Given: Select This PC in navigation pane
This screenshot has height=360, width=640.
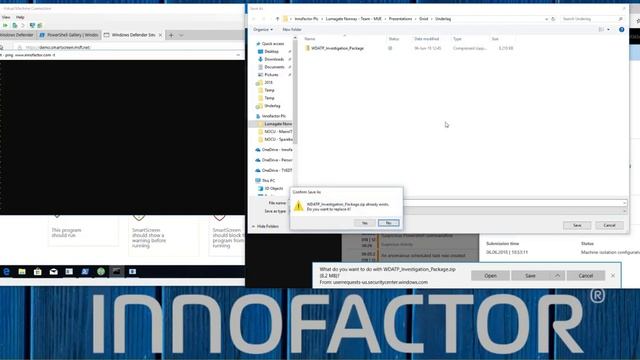Looking at the screenshot, I should pos(268,180).
